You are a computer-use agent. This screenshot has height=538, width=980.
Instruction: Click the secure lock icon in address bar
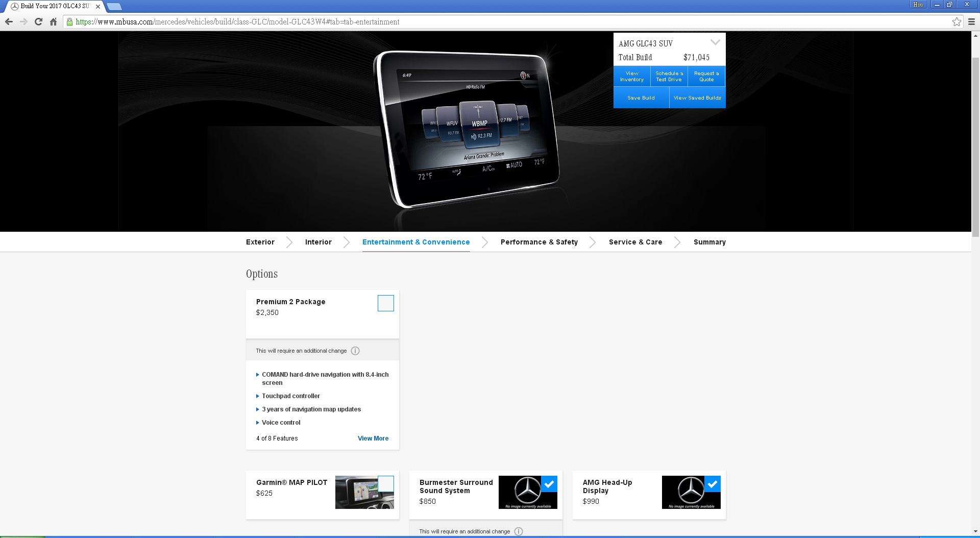coord(69,22)
